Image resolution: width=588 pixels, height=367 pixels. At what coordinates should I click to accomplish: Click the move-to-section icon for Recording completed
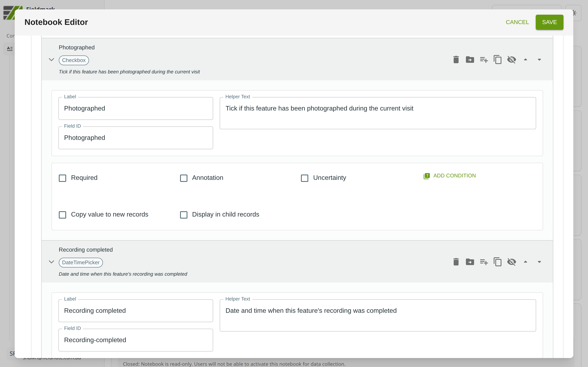pyautogui.click(x=470, y=262)
